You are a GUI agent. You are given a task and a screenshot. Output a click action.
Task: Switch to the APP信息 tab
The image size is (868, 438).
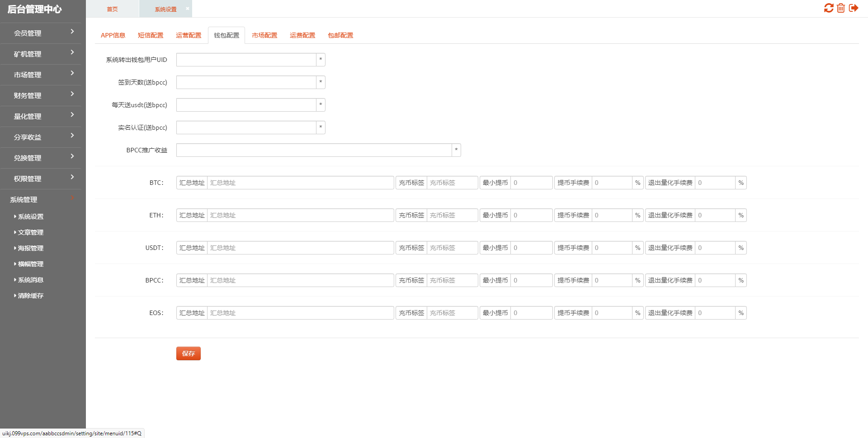point(113,35)
